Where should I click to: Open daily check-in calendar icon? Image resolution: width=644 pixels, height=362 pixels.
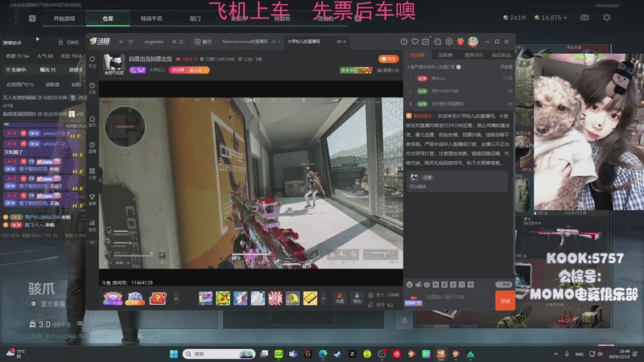[x=426, y=42]
